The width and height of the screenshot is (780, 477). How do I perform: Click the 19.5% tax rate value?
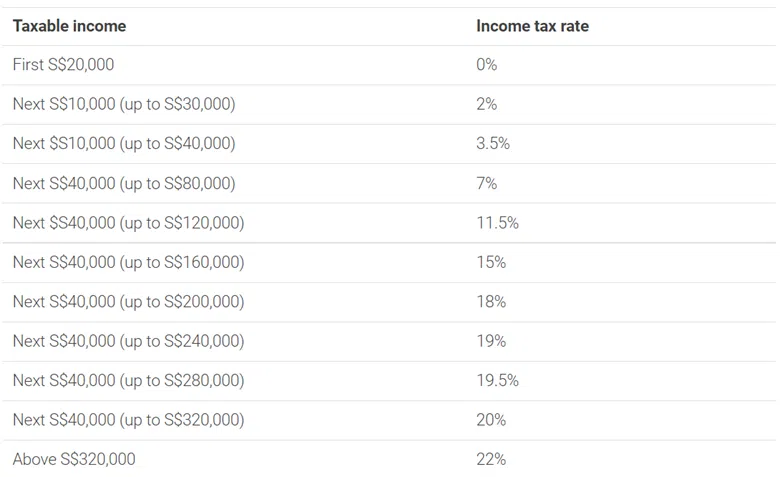point(497,381)
